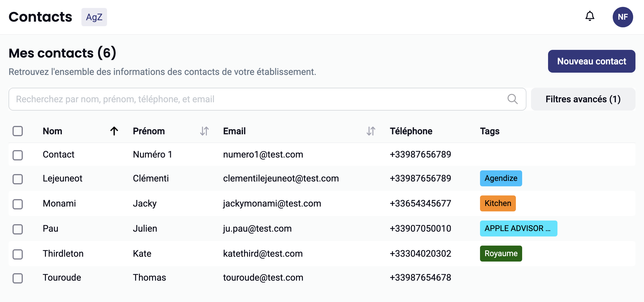The height and width of the screenshot is (302, 644).
Task: Open Filtres avancés (1)
Action: [x=583, y=99]
